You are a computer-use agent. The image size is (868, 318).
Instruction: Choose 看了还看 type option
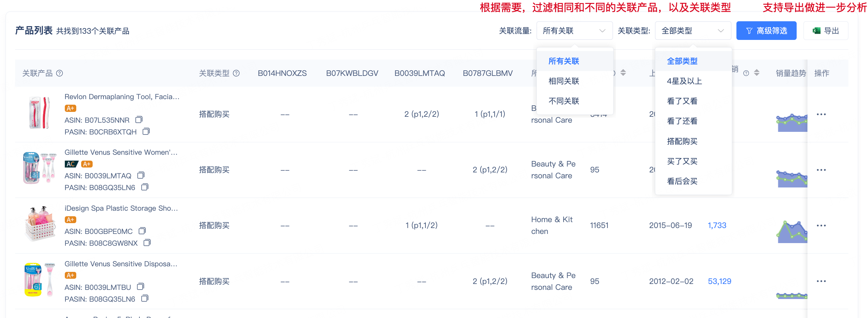(x=694, y=121)
